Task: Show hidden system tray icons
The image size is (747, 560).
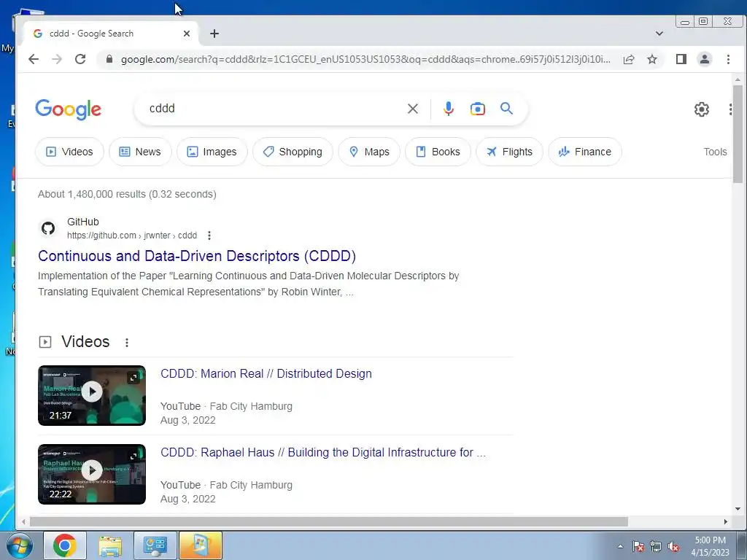Action: coord(620,546)
